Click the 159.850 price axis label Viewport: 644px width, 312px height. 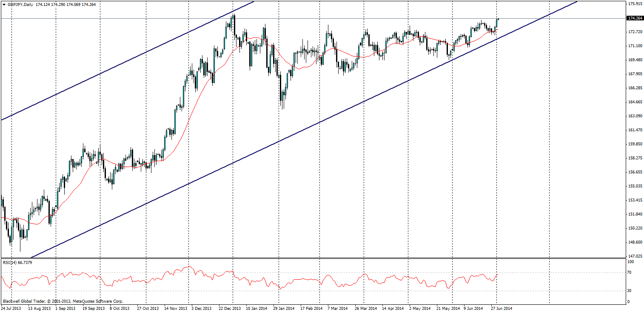click(x=635, y=144)
